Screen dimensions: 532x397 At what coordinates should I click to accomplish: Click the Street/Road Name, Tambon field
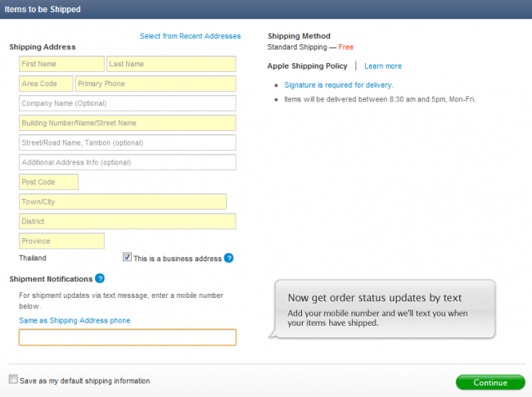[x=127, y=142]
